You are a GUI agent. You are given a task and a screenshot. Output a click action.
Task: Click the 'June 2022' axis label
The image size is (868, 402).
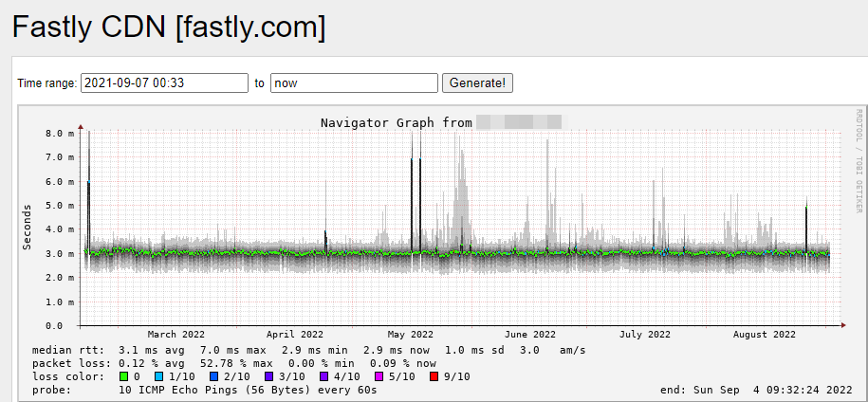pyautogui.click(x=529, y=335)
